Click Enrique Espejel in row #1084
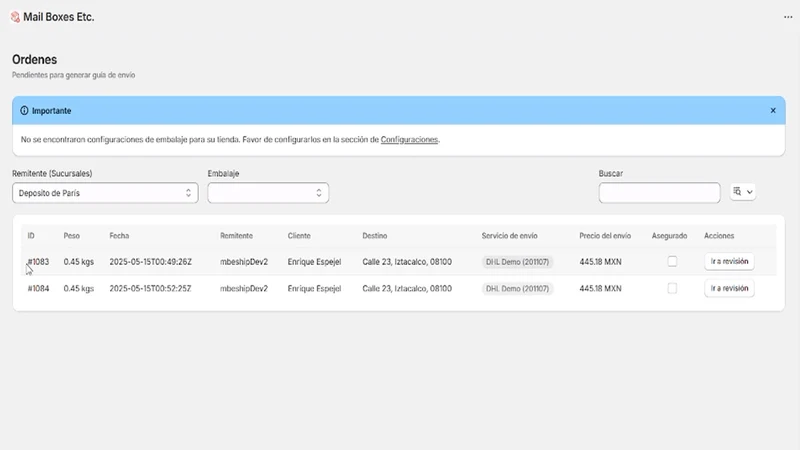Viewport: 800px width, 450px height. tap(314, 288)
